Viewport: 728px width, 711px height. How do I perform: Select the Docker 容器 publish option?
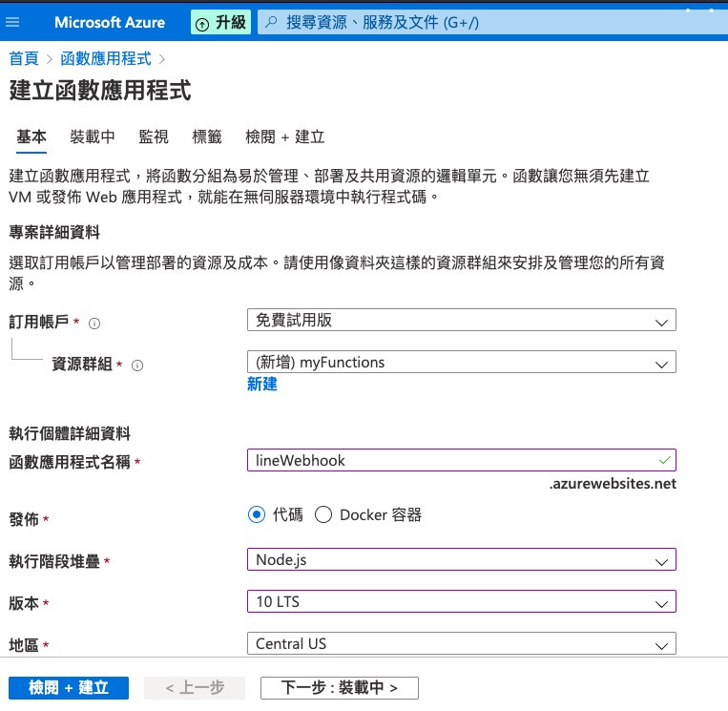323,514
